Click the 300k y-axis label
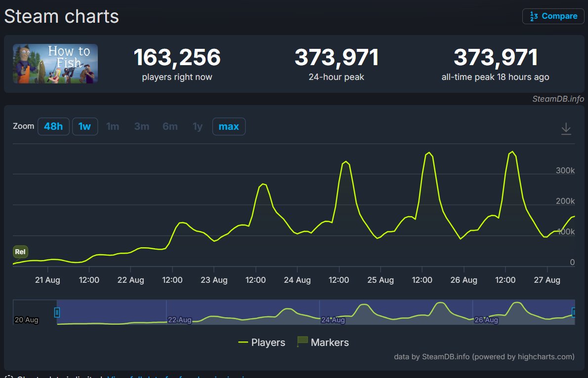Viewport: 588px width, 378px height. click(x=565, y=170)
